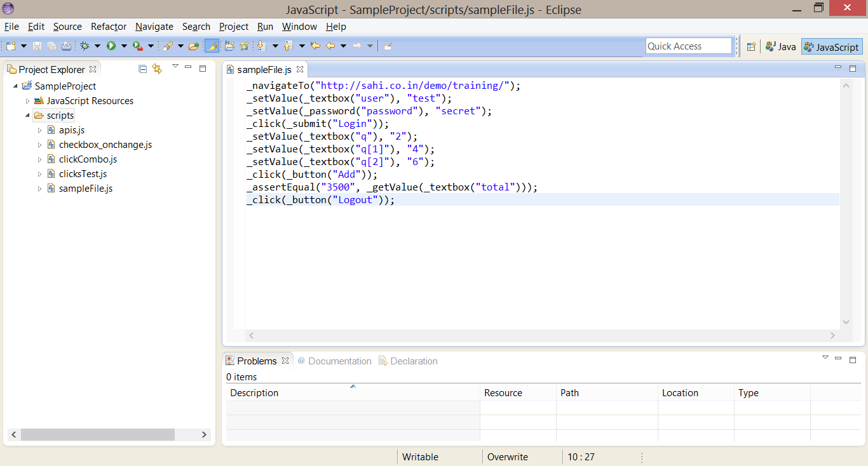Screen dimensions: 868x466
Task: Click the green Run button in toolbar
Action: [111, 46]
